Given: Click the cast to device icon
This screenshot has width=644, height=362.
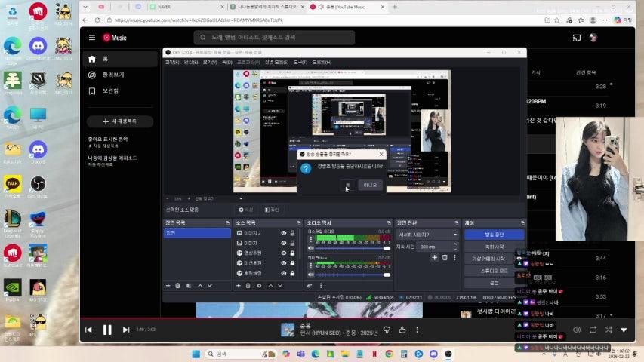Looking at the screenshot, I should pyautogui.click(x=577, y=38).
